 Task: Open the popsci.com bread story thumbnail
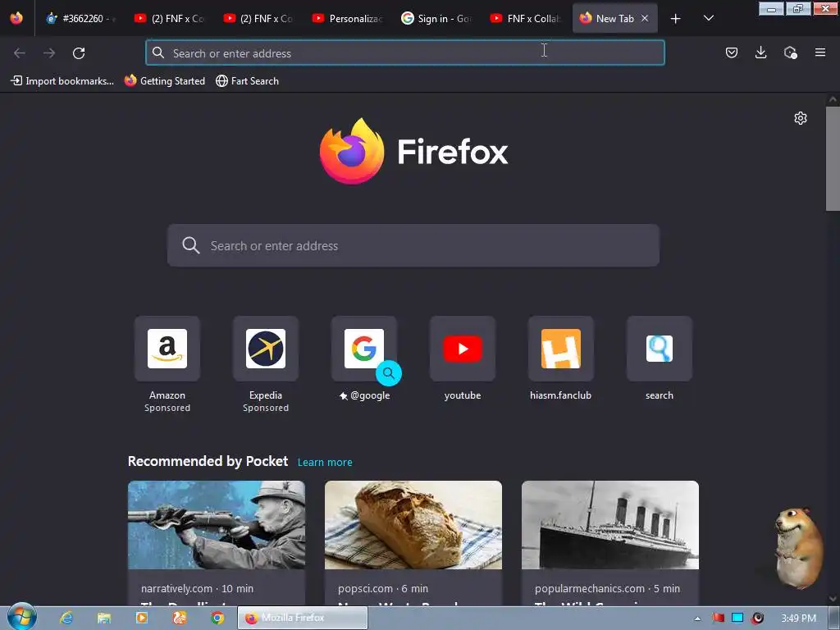(413, 525)
